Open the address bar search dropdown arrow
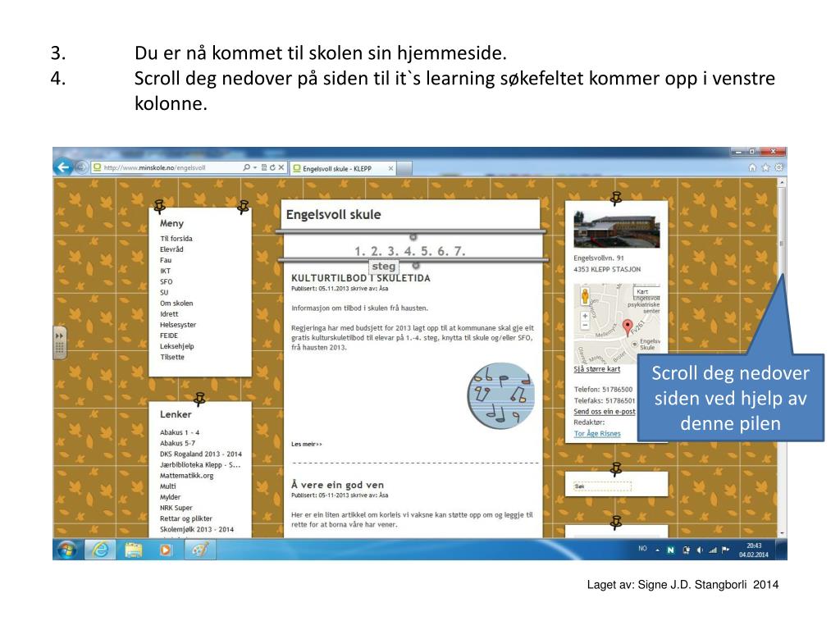The image size is (840, 630). tap(255, 167)
